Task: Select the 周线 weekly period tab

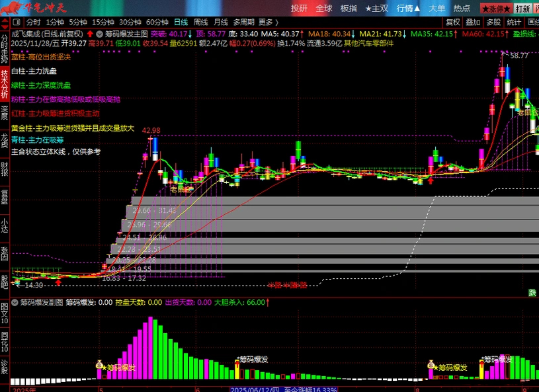Action: point(201,22)
